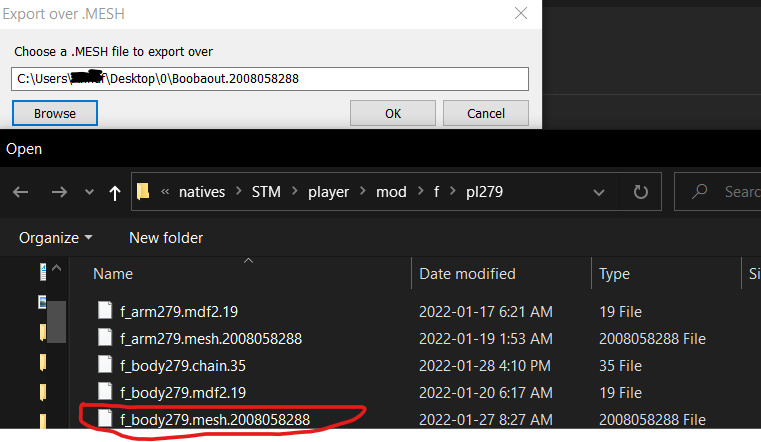This screenshot has width=761, height=442.
Task: Close the Export over .MESH dialog
Action: click(520, 14)
